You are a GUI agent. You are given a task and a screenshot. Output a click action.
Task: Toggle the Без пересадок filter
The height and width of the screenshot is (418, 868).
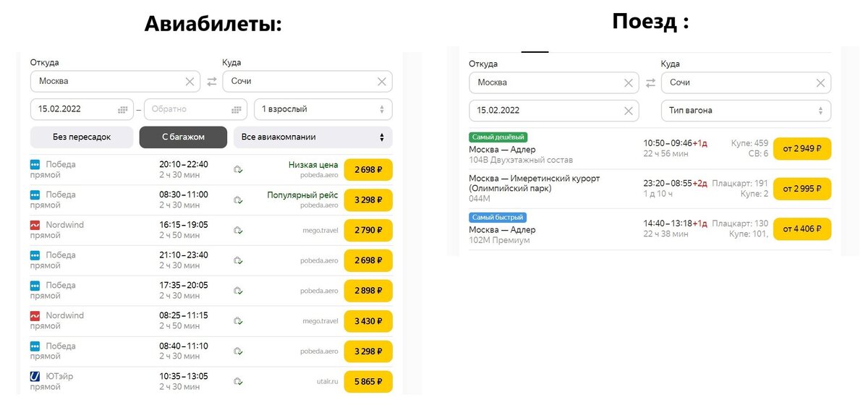(x=82, y=137)
